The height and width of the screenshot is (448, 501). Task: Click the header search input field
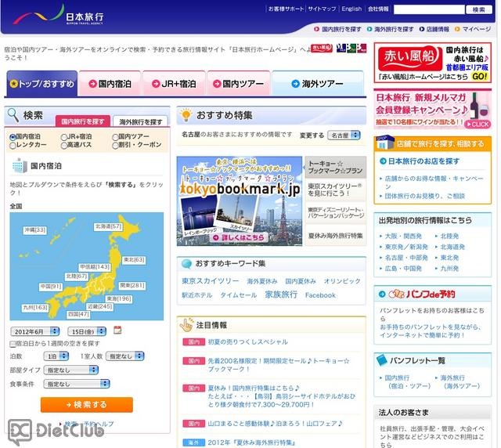point(429,9)
